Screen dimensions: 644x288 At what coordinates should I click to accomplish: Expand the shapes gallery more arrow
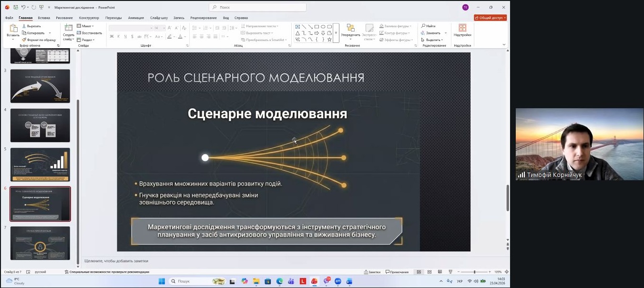pos(336,33)
